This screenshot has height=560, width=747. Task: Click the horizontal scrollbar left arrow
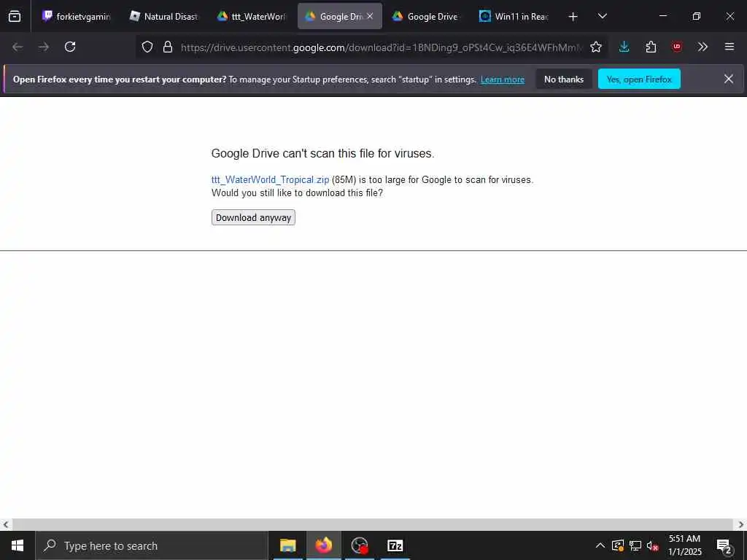pyautogui.click(x=5, y=525)
